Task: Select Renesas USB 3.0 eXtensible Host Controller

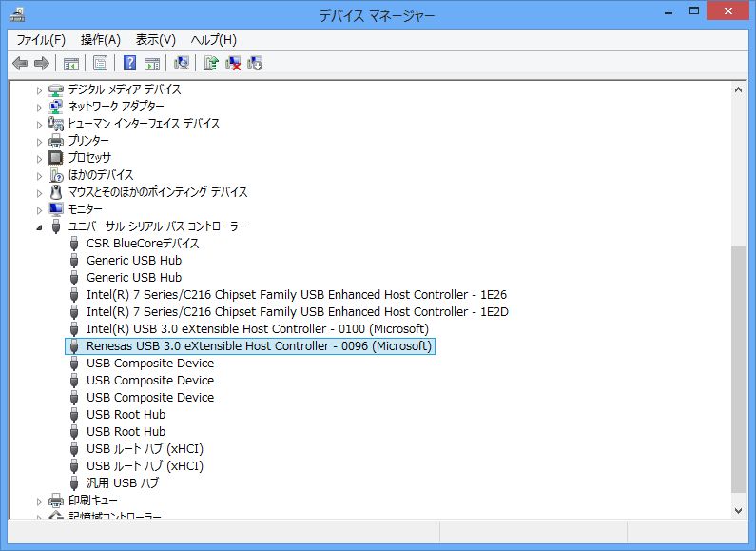Action: click(259, 346)
